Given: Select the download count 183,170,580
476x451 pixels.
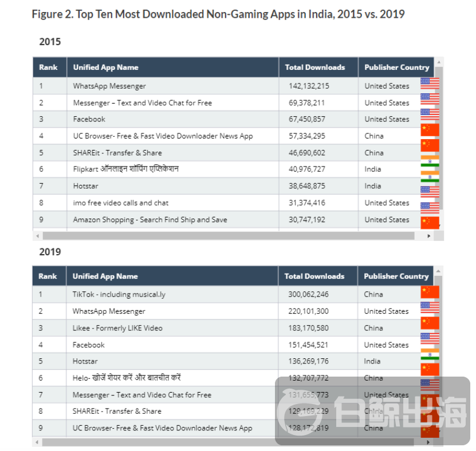Looking at the screenshot, I should 308,328.
